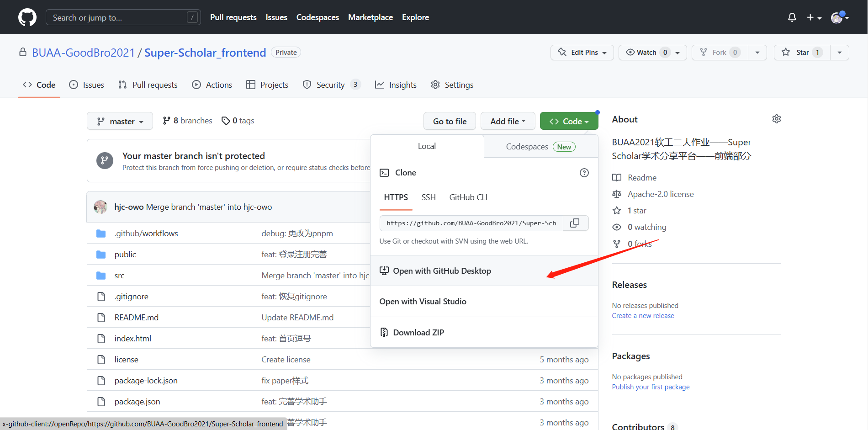The width and height of the screenshot is (868, 430).
Task: Click the Go to file button
Action: click(x=450, y=121)
